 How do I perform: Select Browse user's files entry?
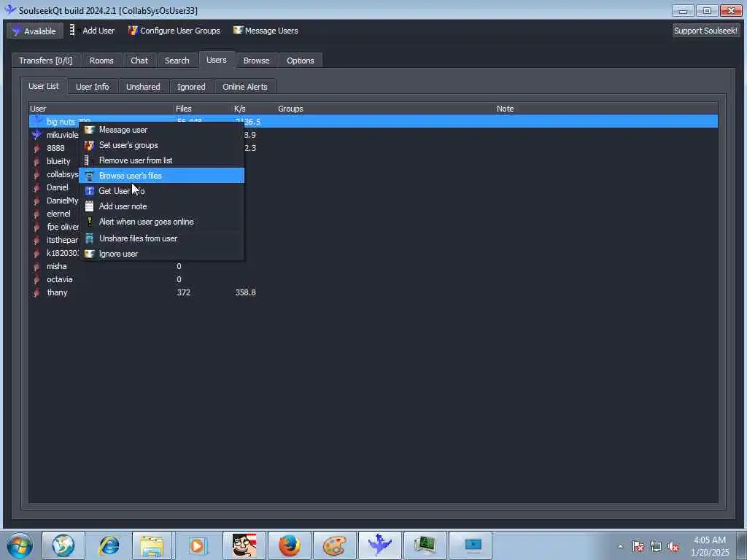click(x=161, y=175)
